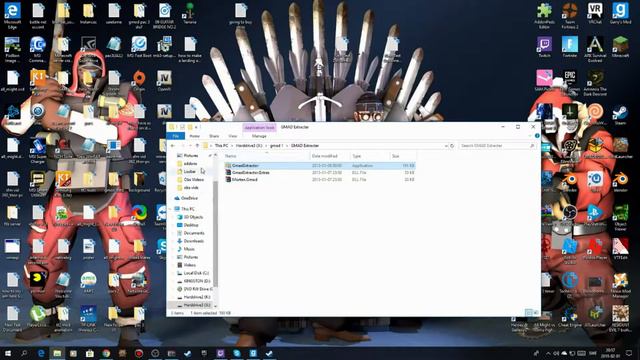Screen dimensions: 640x360
Task: Open the recent locations dropdown arrow
Action: [190, 146]
